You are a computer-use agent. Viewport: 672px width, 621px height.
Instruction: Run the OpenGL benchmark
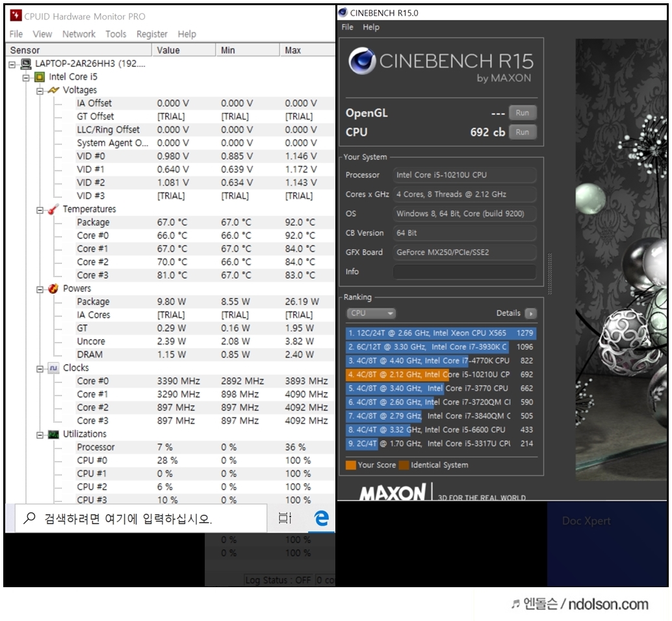[523, 112]
